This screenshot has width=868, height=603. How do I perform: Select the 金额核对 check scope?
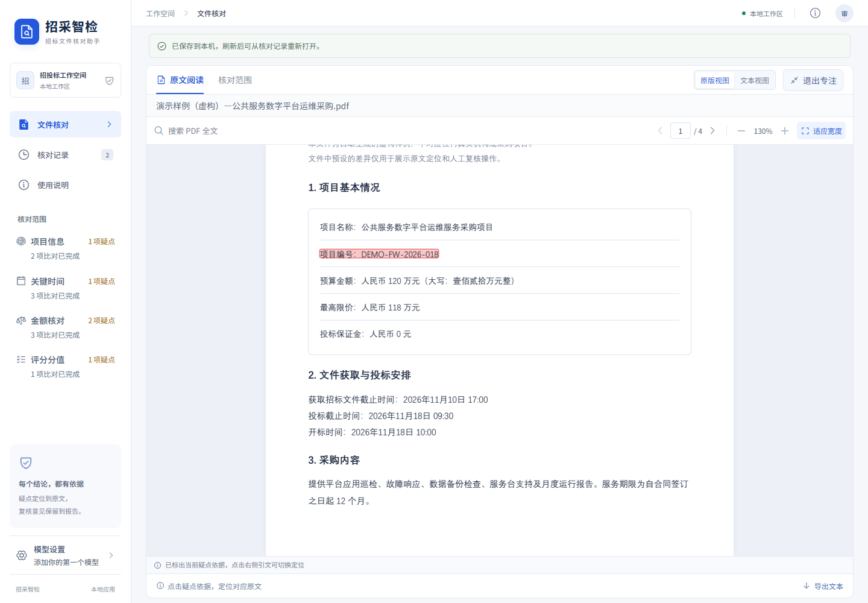coord(65,327)
